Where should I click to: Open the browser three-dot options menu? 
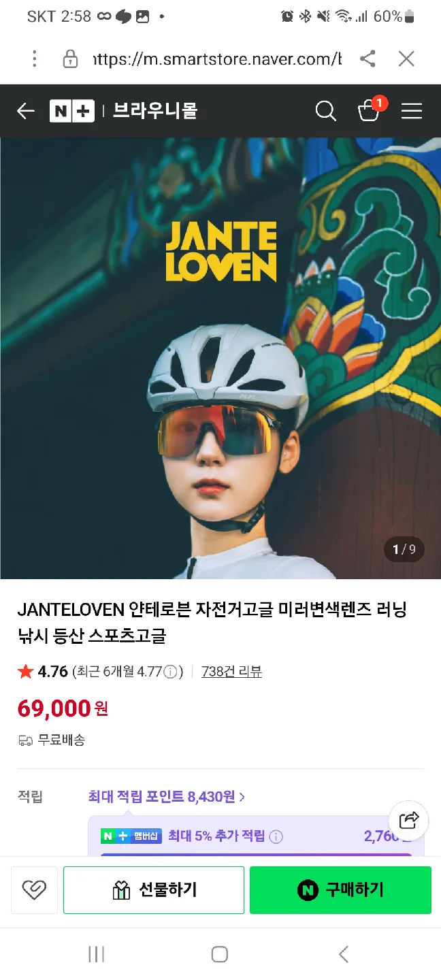tap(34, 59)
